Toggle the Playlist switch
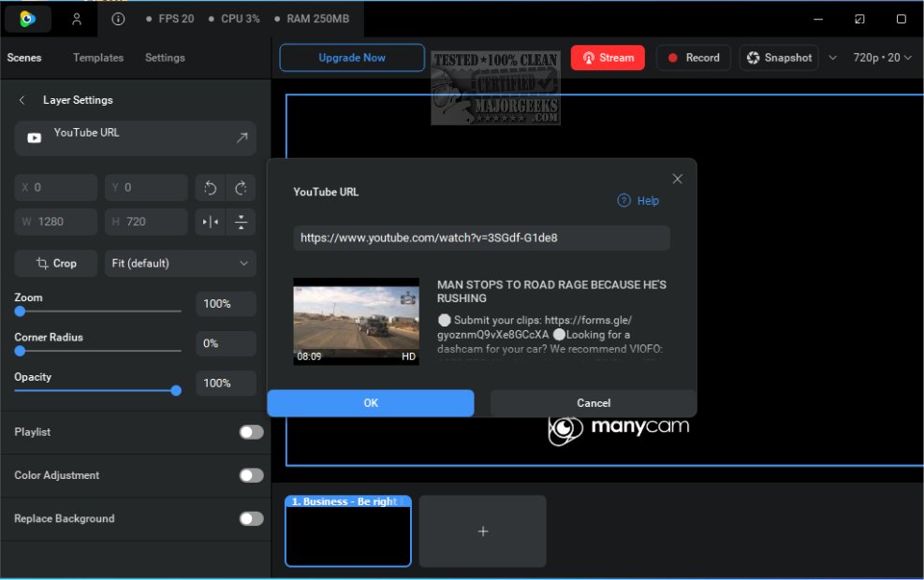The width and height of the screenshot is (924, 580). click(252, 432)
